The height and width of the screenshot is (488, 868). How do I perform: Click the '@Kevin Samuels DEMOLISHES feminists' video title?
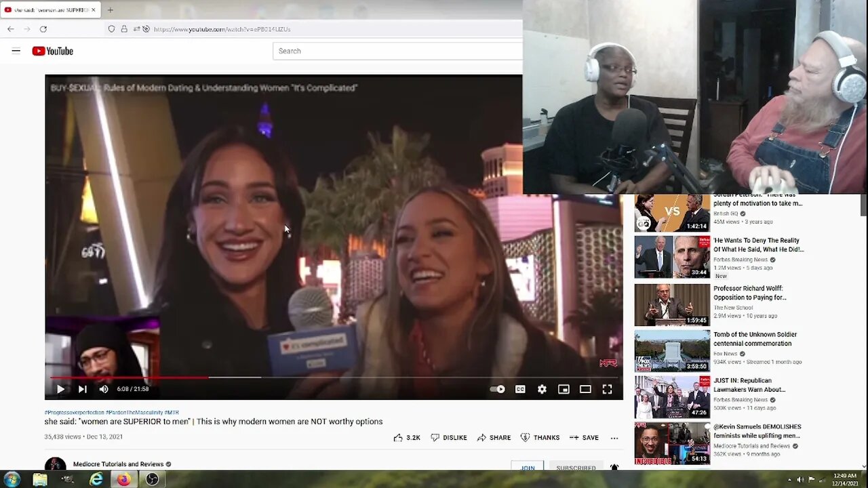[x=757, y=431]
